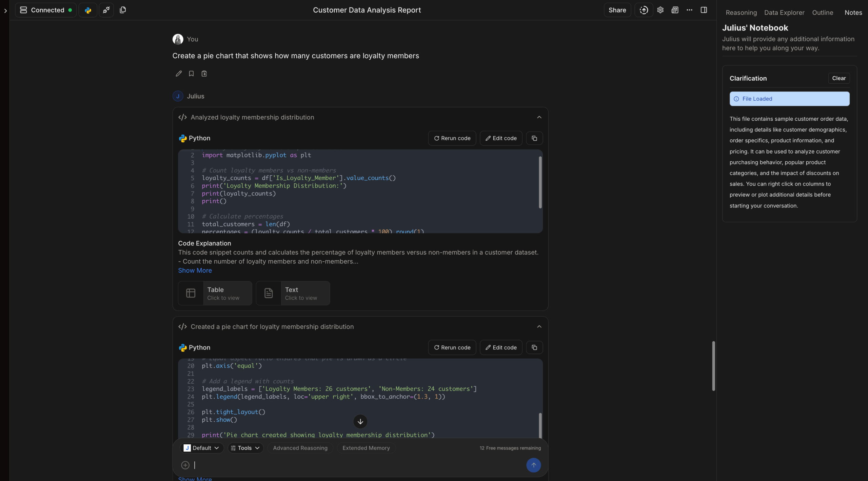Screen dimensions: 868x481
Task: Toggle Advanced Reasoning option
Action: (x=300, y=448)
